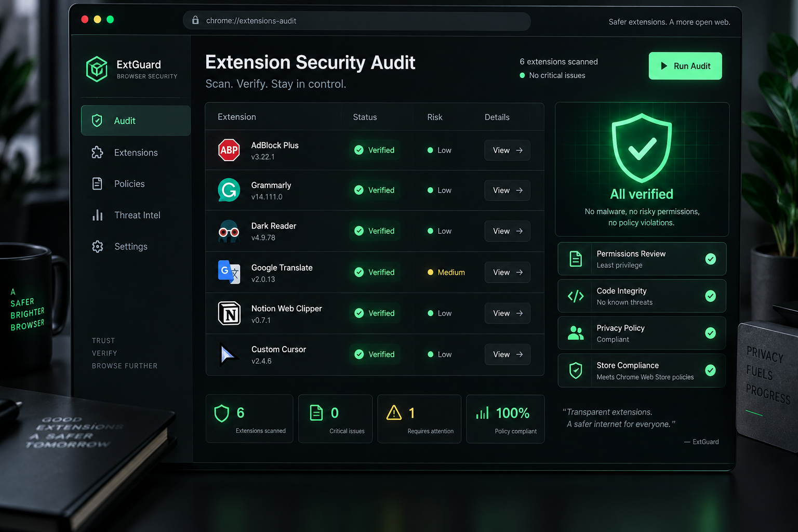
Task: Click the Grammarly G icon
Action: (x=229, y=190)
